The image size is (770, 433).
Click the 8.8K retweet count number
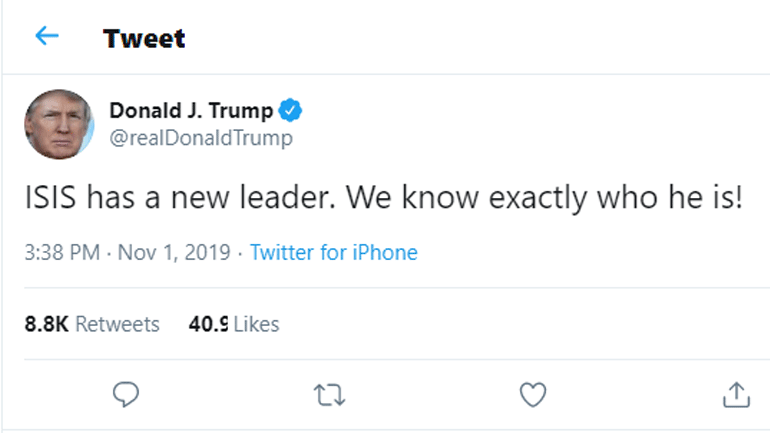point(47,324)
